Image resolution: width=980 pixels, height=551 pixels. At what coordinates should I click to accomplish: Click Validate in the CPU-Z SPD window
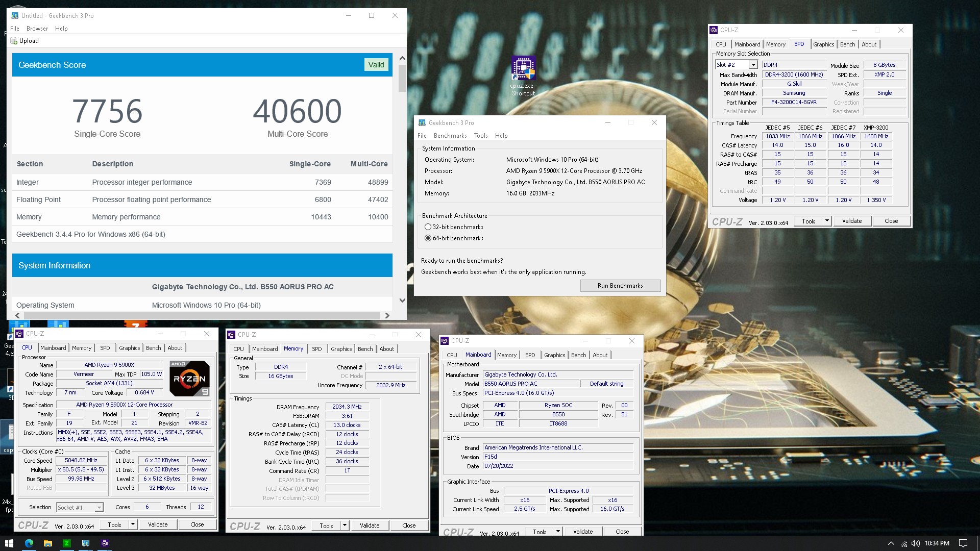851,221
